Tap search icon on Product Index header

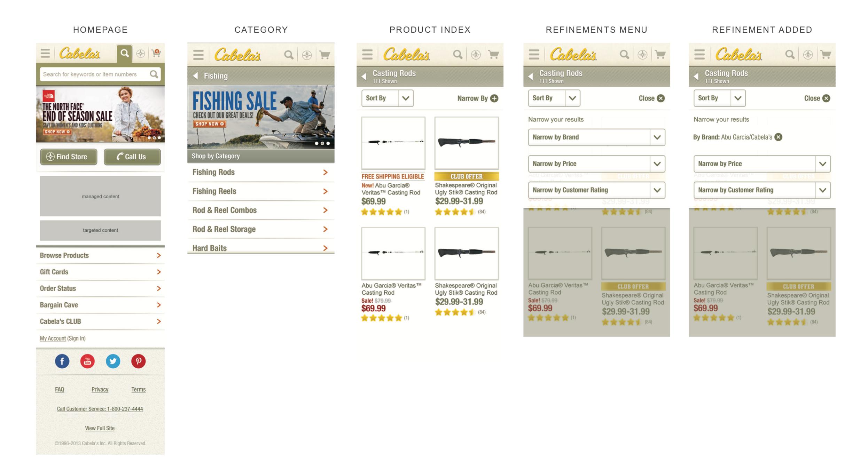(458, 54)
